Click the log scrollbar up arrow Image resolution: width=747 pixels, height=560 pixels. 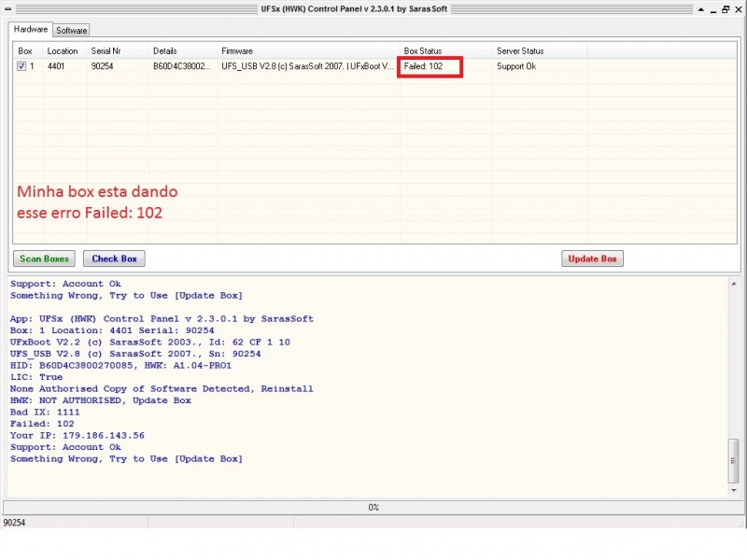click(734, 284)
